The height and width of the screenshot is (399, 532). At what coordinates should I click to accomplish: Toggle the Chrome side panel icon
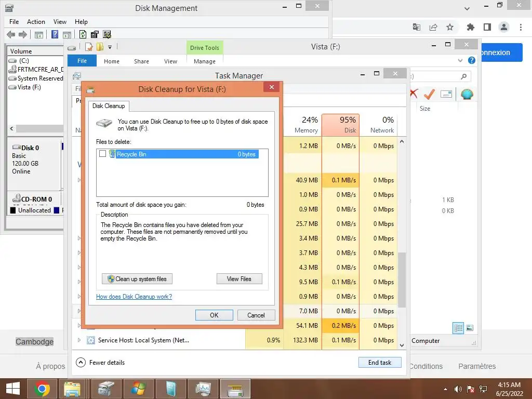(x=487, y=27)
